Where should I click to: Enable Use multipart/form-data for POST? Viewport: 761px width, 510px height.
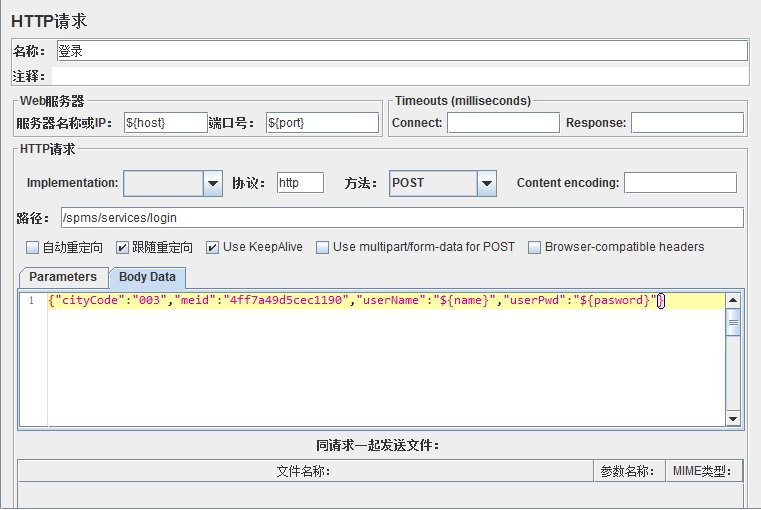[322, 247]
